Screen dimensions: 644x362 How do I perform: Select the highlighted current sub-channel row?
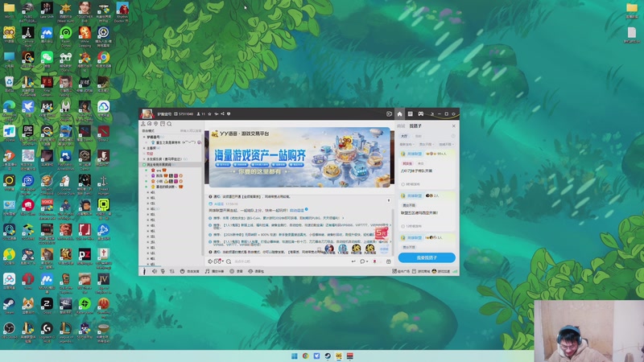171,165
